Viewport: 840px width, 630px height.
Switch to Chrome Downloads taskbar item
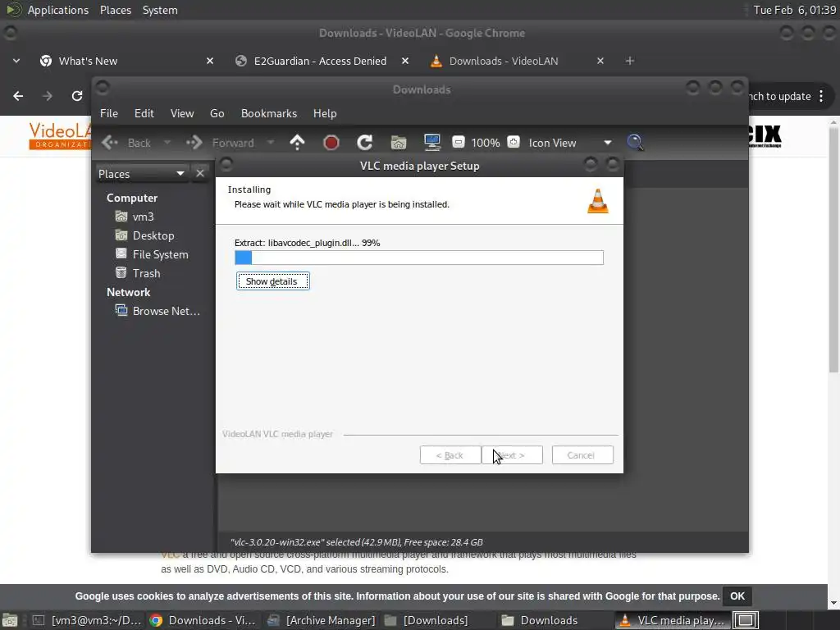tap(204, 620)
